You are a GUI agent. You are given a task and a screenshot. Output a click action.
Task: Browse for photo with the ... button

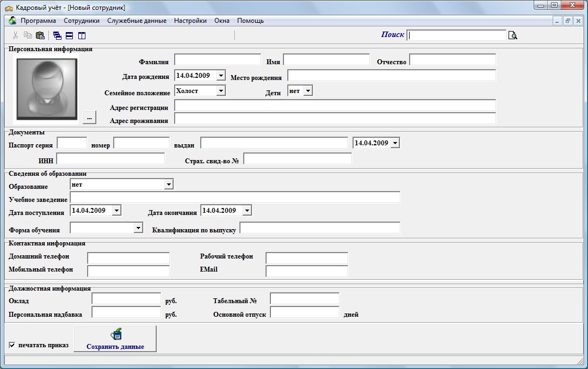(89, 117)
